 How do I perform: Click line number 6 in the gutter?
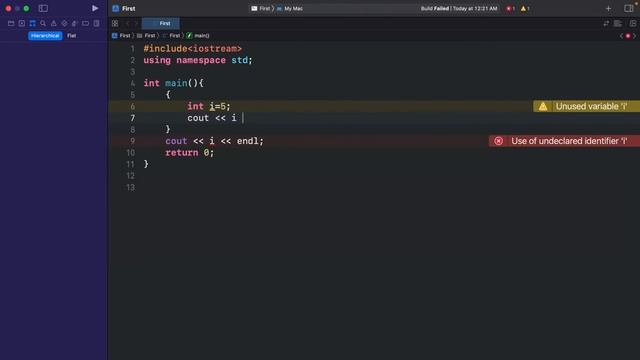click(x=132, y=107)
